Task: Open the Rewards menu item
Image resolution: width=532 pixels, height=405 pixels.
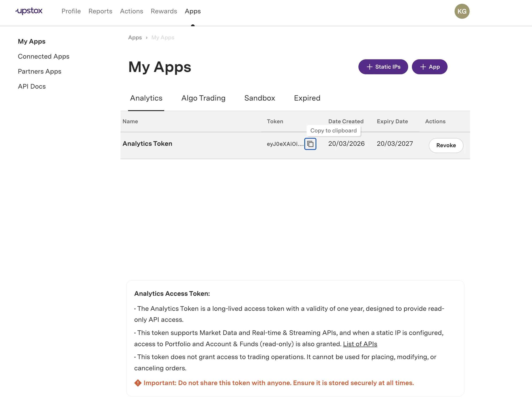Action: tap(164, 11)
